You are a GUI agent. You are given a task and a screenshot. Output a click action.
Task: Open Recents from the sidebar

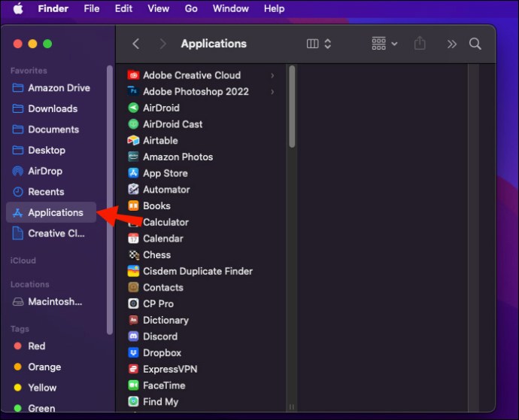click(51, 192)
